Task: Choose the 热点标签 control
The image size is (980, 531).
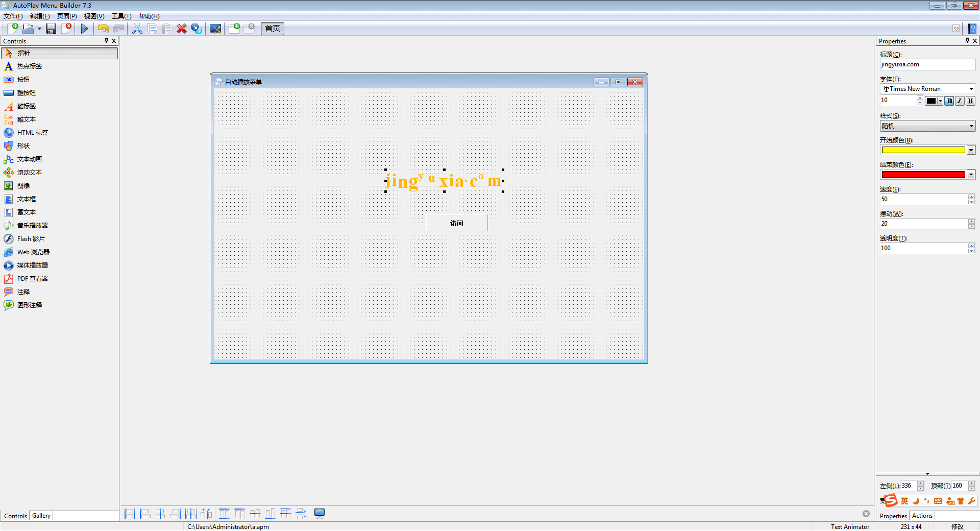Action: point(60,66)
